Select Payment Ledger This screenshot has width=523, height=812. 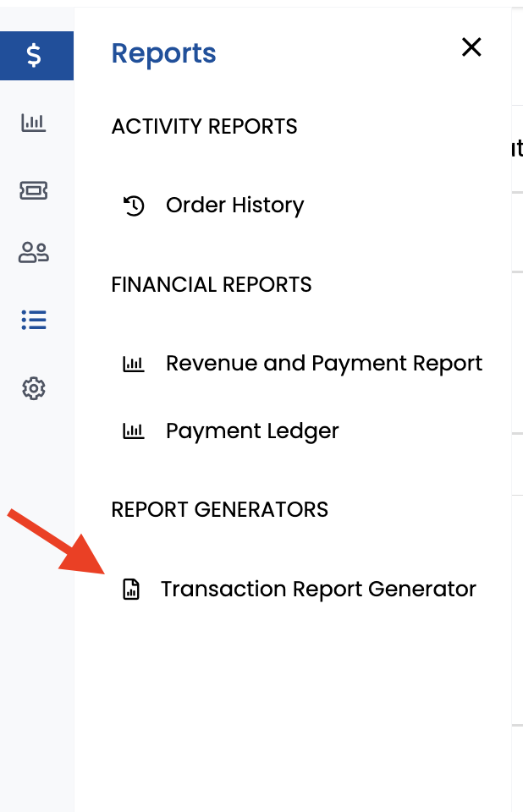[252, 431]
